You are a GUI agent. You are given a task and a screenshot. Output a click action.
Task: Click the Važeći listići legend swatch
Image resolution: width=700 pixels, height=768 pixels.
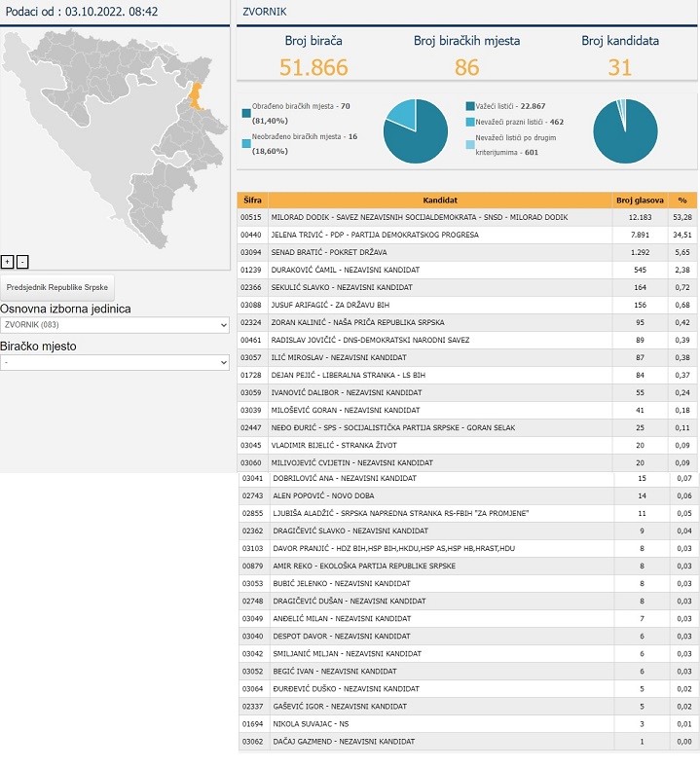[x=470, y=105]
